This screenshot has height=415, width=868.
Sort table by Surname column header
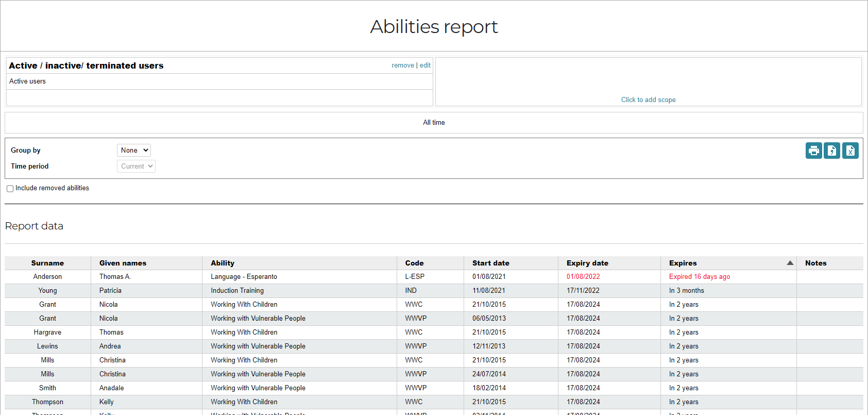tap(47, 263)
